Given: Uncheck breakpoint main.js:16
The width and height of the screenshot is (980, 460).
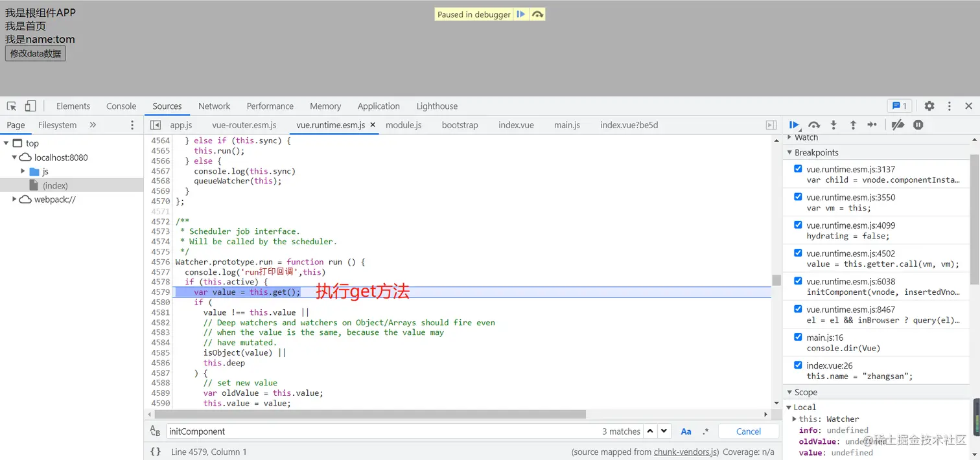Looking at the screenshot, I should coord(798,336).
